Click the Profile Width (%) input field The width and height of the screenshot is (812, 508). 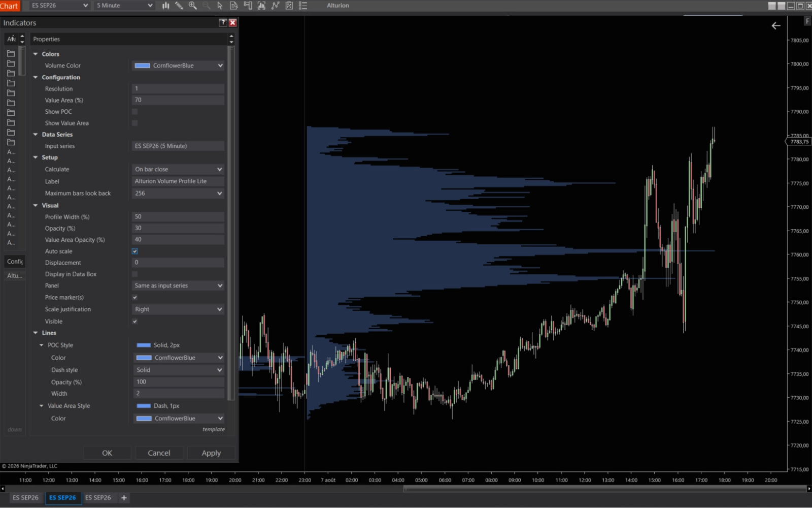click(x=178, y=216)
